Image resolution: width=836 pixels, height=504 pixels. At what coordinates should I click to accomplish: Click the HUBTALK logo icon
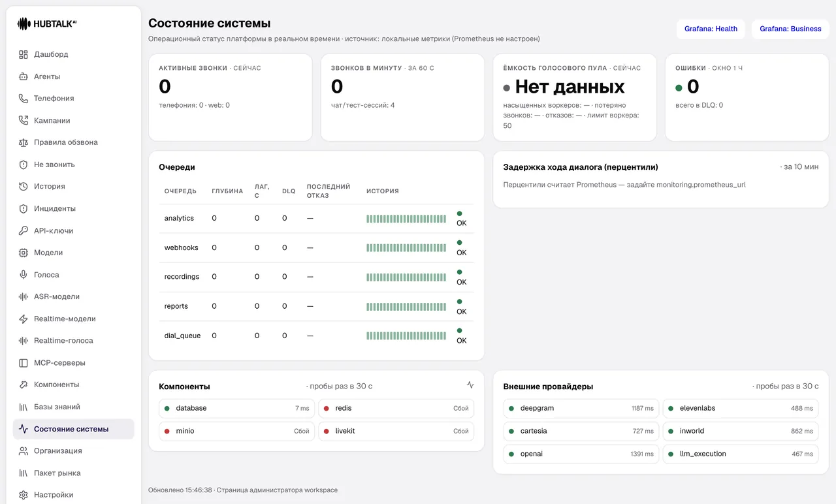[x=24, y=24]
